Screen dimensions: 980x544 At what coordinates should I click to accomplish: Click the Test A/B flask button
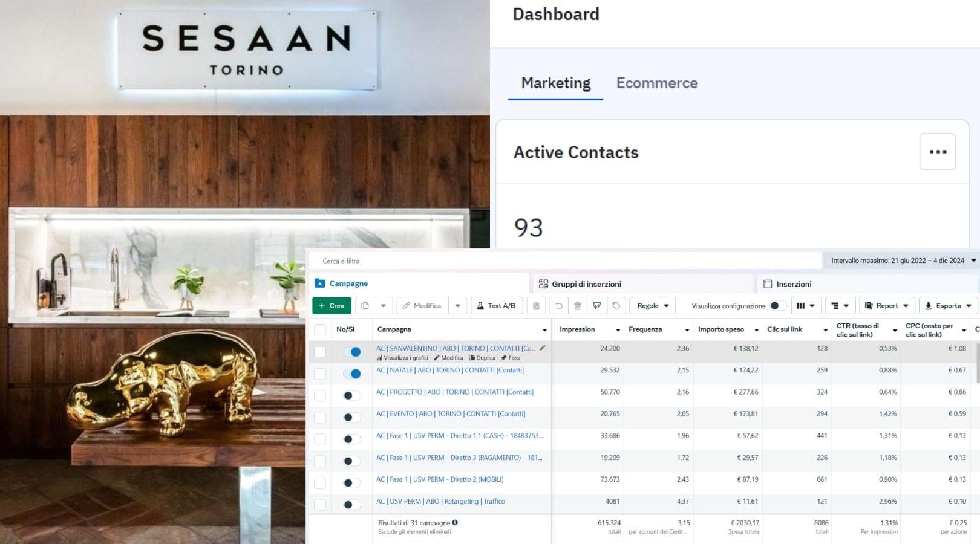pyautogui.click(x=497, y=306)
